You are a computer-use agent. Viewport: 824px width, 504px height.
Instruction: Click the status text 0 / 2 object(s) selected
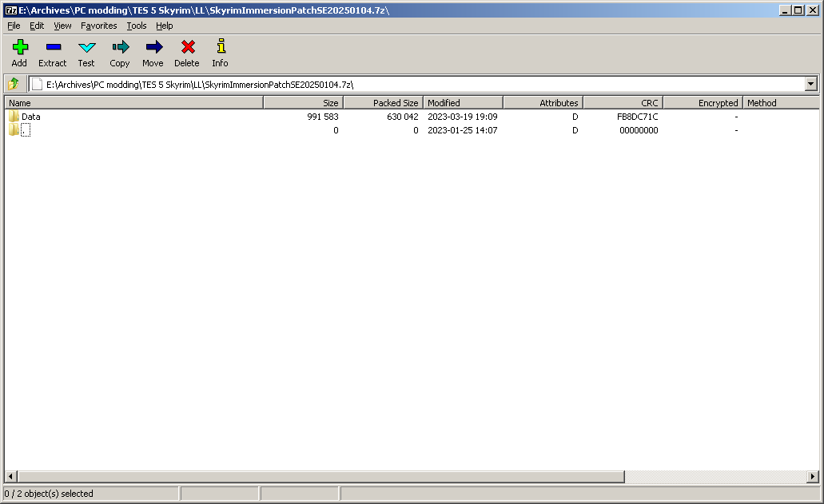pos(49,494)
